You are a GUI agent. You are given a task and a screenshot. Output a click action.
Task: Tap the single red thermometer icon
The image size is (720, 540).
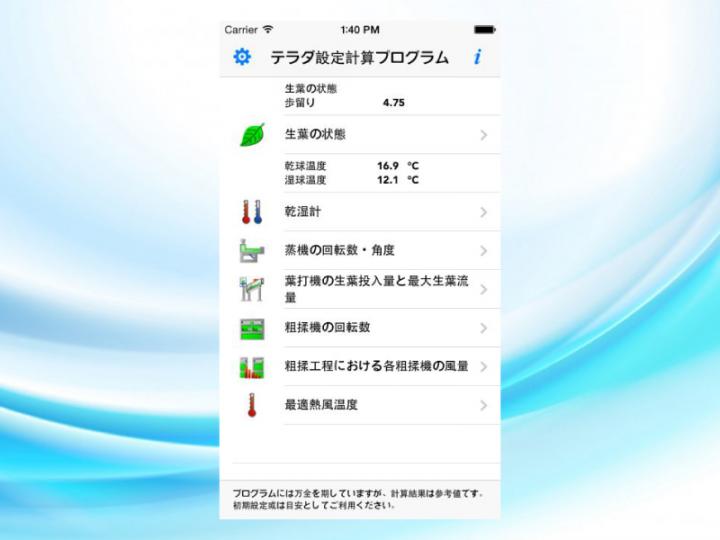click(x=251, y=405)
